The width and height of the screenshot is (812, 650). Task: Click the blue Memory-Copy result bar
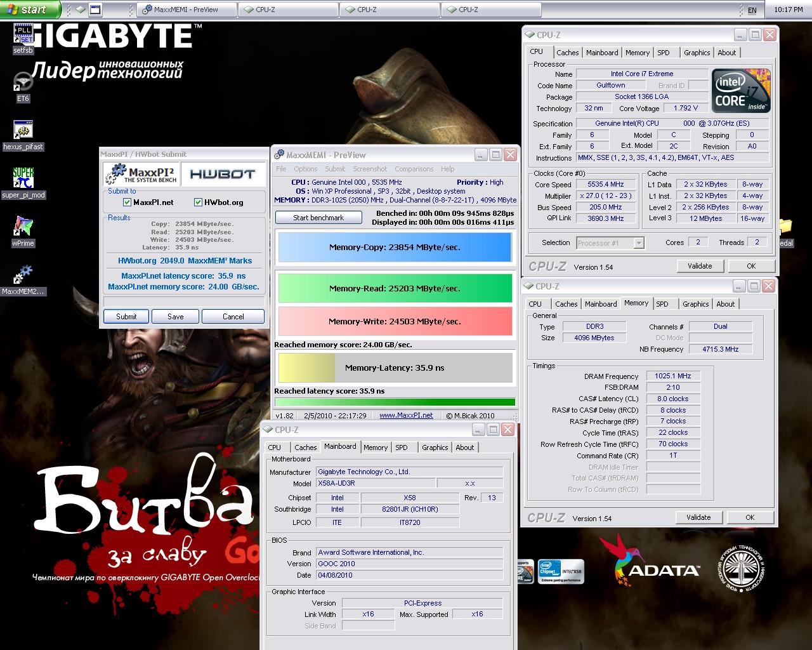click(395, 248)
